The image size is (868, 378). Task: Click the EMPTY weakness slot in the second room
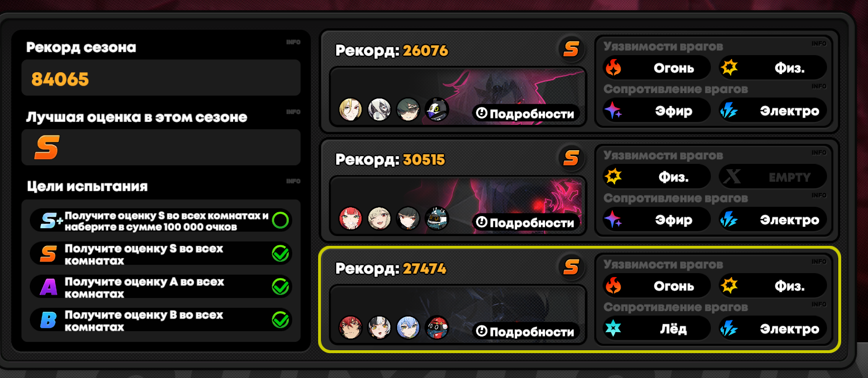tap(773, 177)
